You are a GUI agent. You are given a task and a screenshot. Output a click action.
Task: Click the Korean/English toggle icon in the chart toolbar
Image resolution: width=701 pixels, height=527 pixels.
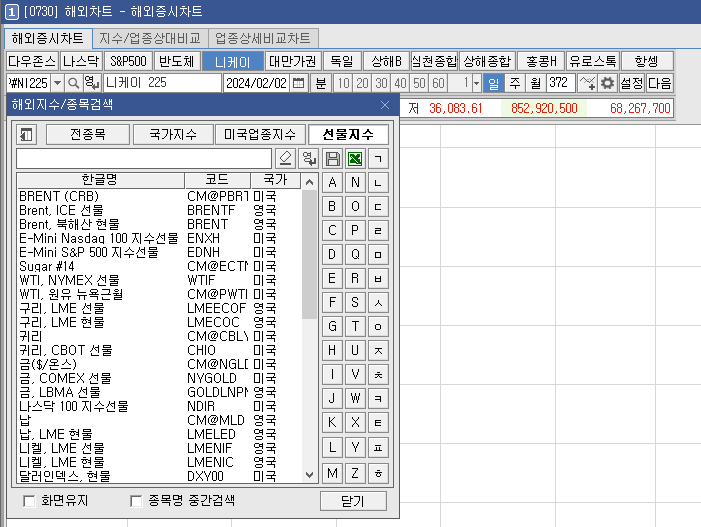92,83
